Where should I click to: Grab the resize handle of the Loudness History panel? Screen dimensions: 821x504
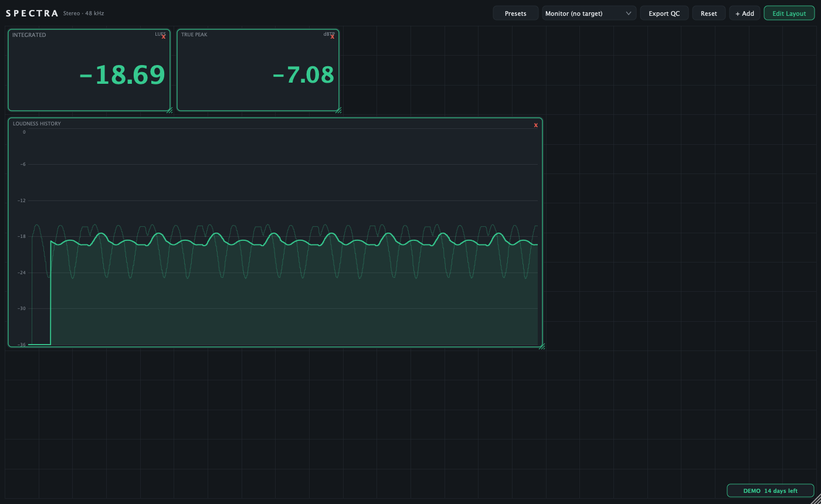541,346
